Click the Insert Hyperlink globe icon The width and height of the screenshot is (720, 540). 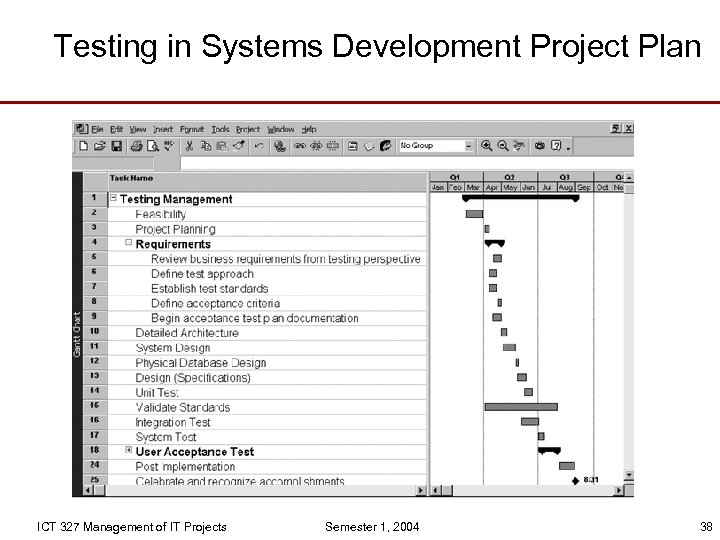pos(280,146)
